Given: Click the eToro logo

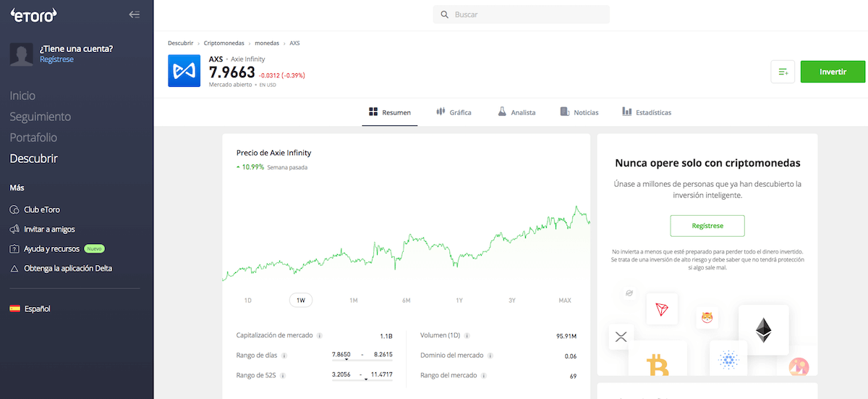Looking at the screenshot, I should pyautogui.click(x=33, y=15).
